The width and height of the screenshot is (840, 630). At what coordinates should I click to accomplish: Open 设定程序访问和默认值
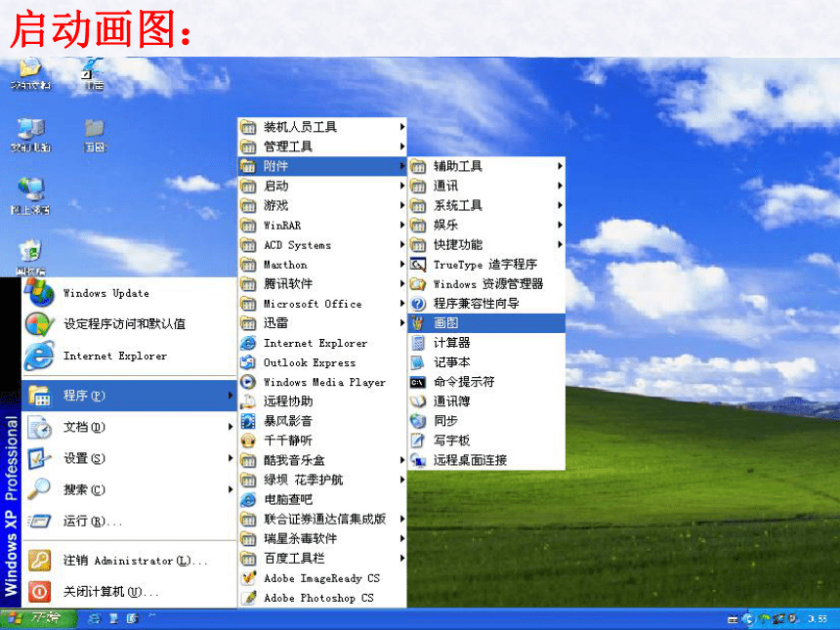129,323
